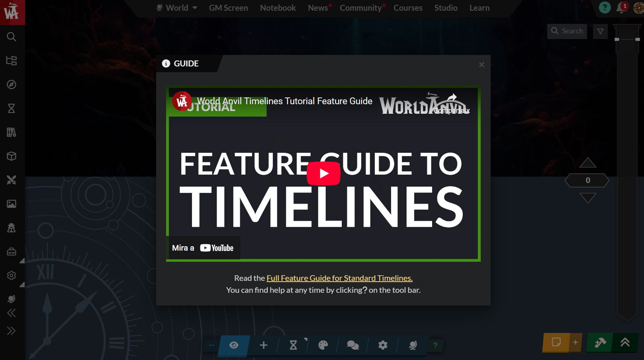Open the News menu item
The height and width of the screenshot is (360, 644).
(318, 8)
